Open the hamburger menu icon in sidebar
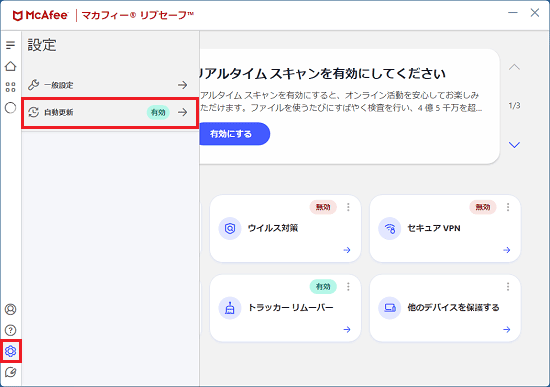The image size is (550, 387). point(11,45)
